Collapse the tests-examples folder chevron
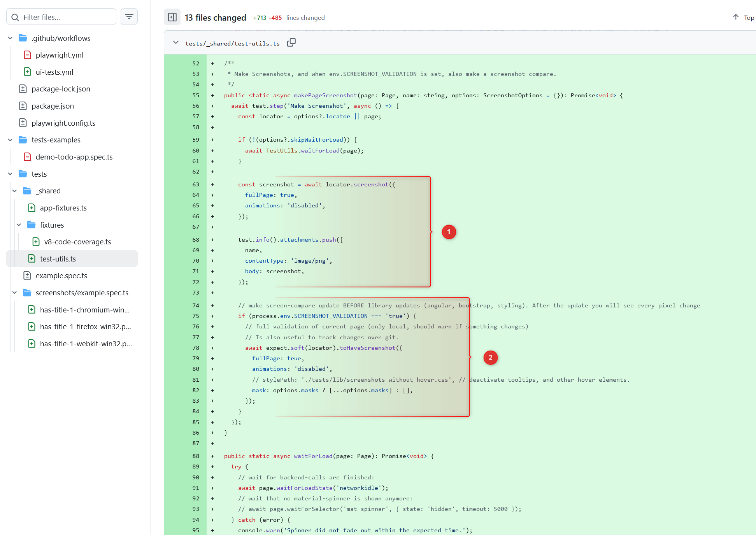The width and height of the screenshot is (756, 535). (11, 140)
